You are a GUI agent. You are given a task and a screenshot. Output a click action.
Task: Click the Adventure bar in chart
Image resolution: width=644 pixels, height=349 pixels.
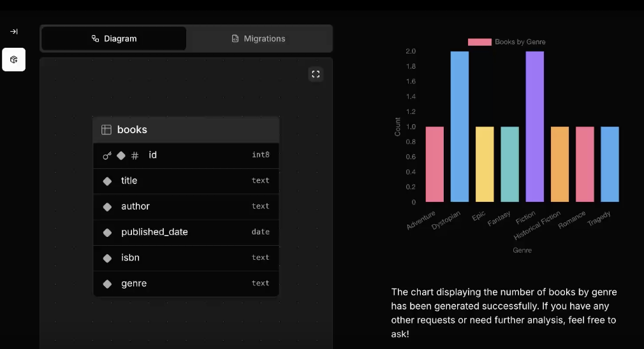coord(434,164)
